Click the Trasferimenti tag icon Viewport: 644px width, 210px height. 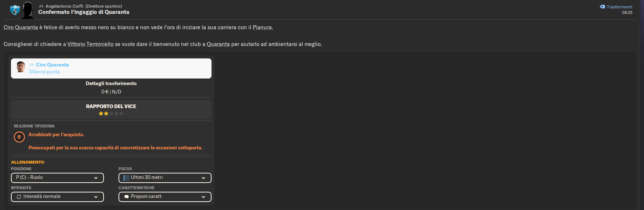click(x=602, y=7)
